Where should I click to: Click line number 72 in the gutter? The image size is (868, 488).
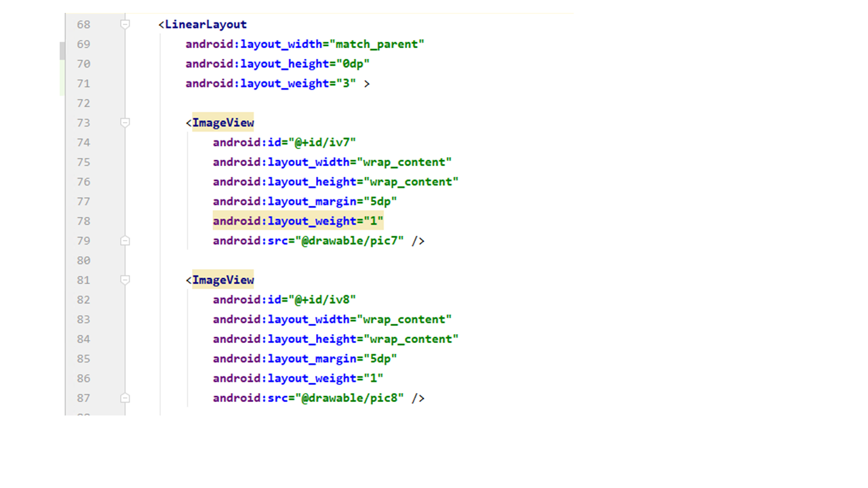83,103
